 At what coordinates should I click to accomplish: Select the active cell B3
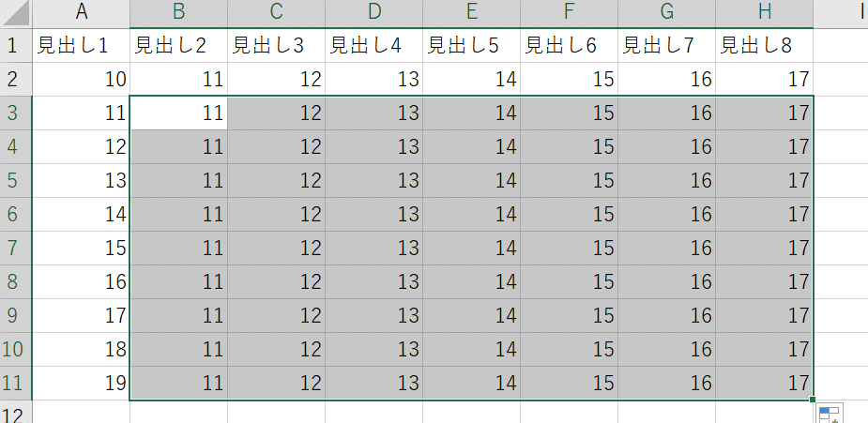[179, 113]
